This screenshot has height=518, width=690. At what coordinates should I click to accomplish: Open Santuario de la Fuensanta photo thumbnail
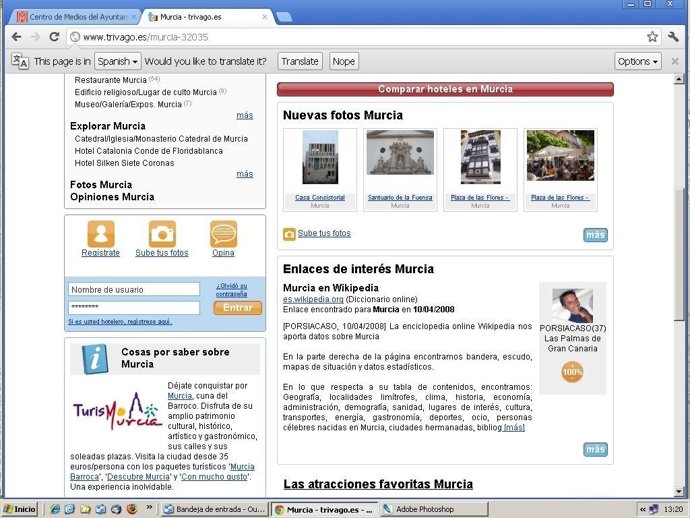tap(400, 152)
